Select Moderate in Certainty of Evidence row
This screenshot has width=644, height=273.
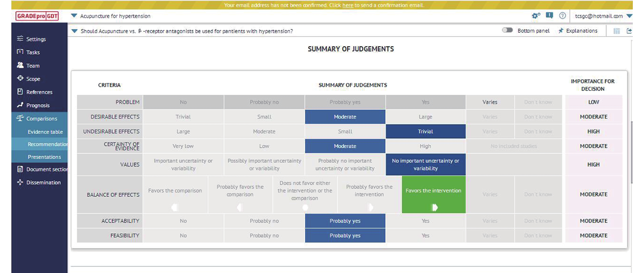pyautogui.click(x=345, y=146)
